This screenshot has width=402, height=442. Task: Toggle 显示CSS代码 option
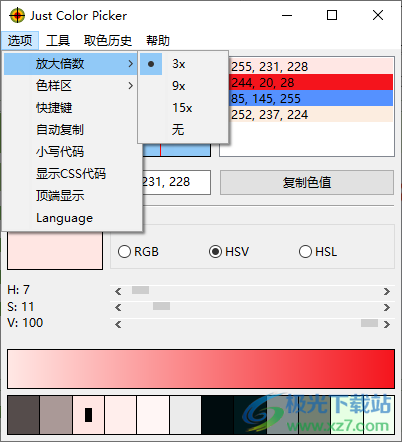click(x=71, y=174)
